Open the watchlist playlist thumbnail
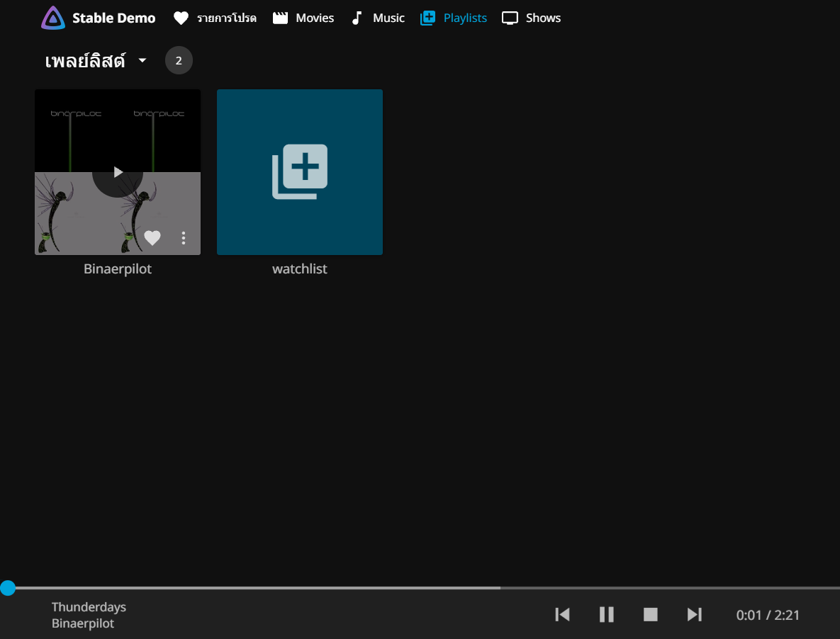The image size is (840, 639). 299,172
